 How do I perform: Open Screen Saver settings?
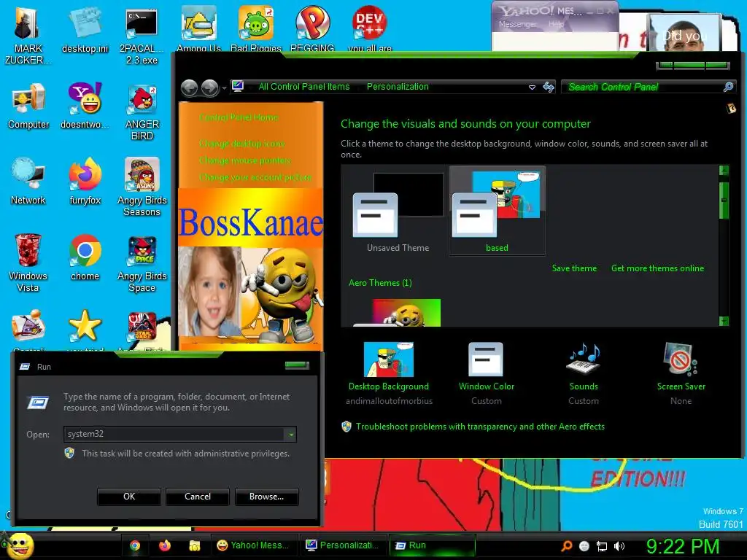(681, 373)
